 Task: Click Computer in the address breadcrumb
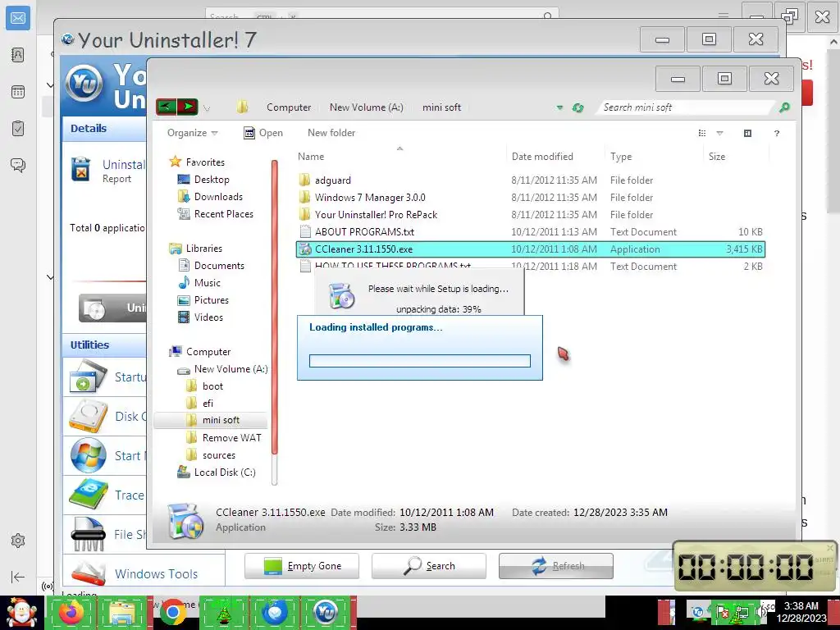pos(289,107)
